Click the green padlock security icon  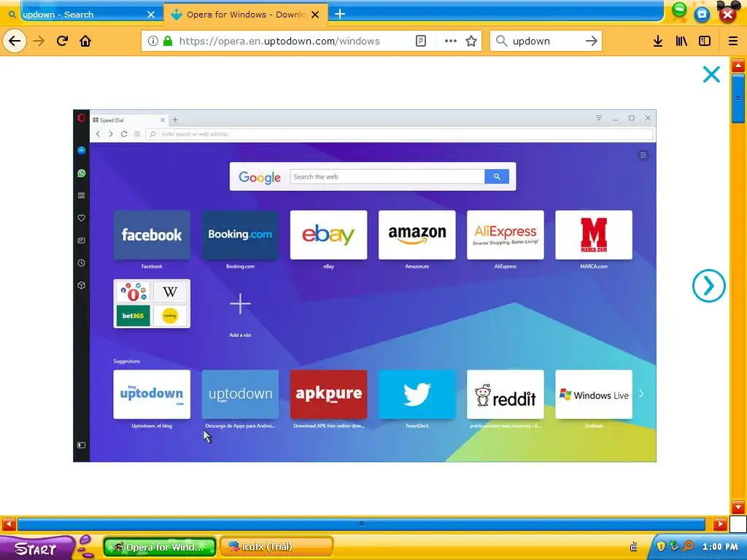(x=168, y=41)
